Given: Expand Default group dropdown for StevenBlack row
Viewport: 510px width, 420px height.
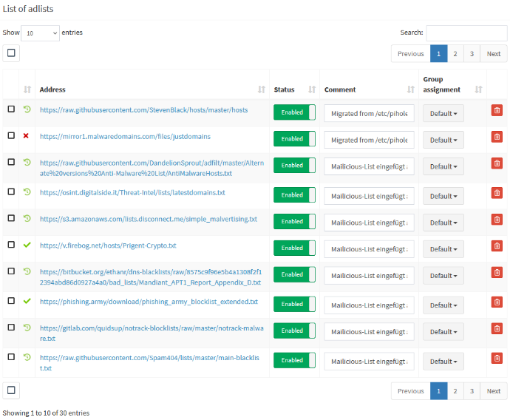Looking at the screenshot, I should (x=443, y=113).
